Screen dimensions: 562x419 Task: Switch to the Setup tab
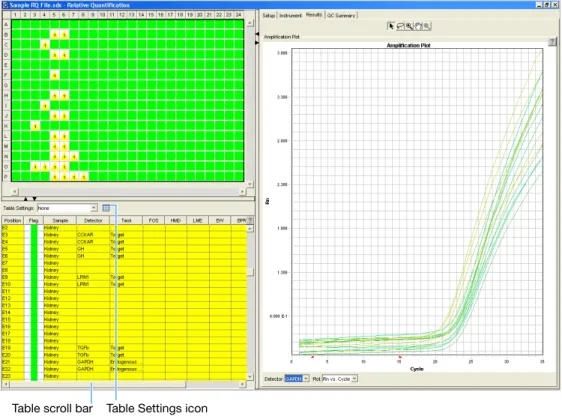click(268, 15)
